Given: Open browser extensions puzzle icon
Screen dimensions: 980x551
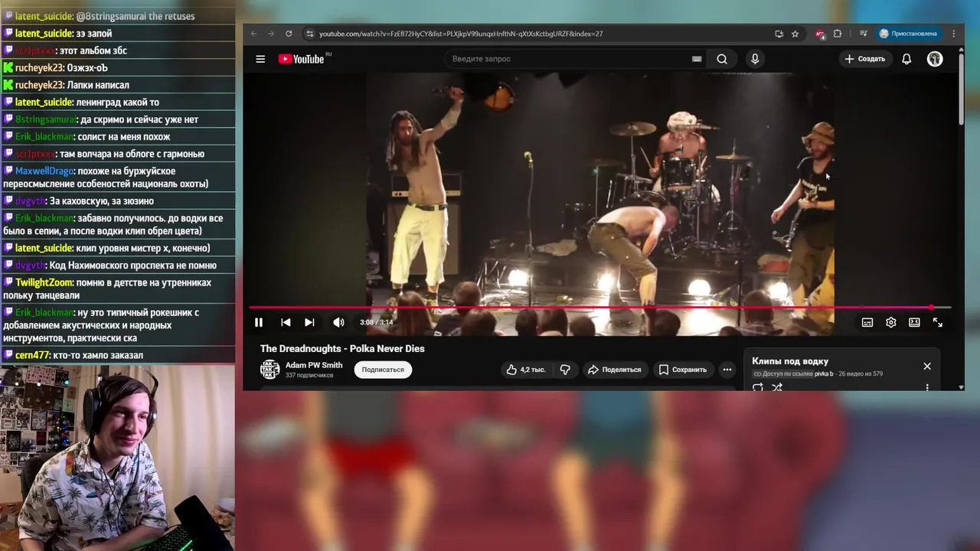Looking at the screenshot, I should click(838, 34).
